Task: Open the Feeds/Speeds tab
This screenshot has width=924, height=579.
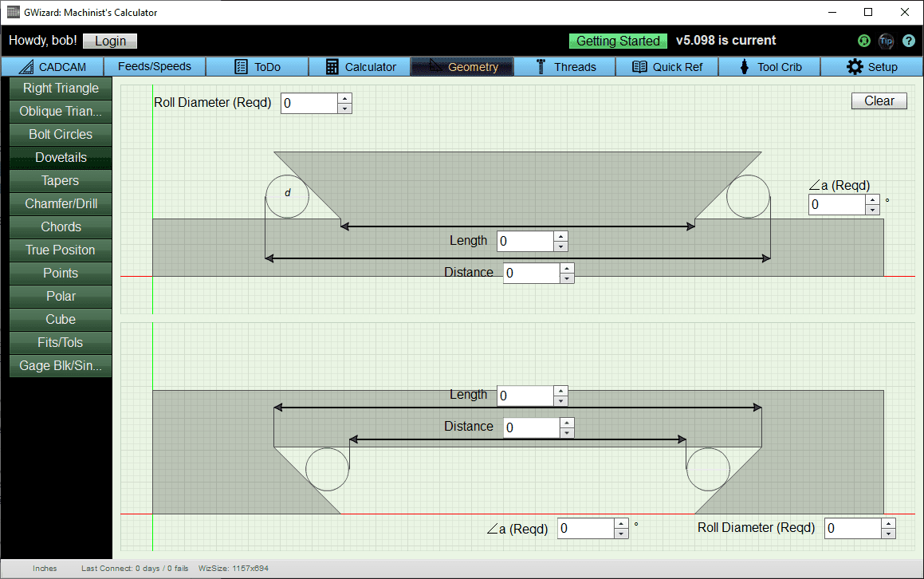Action: (x=154, y=67)
